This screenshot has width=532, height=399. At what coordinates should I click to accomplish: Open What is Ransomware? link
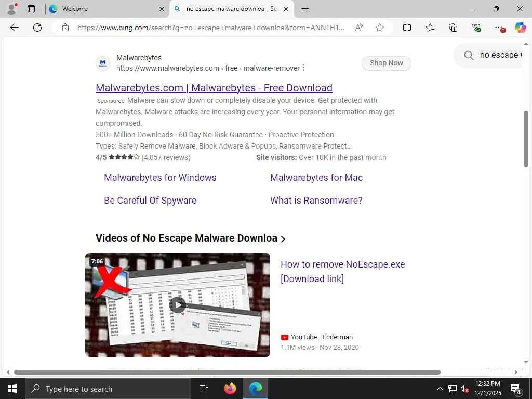pos(316,201)
